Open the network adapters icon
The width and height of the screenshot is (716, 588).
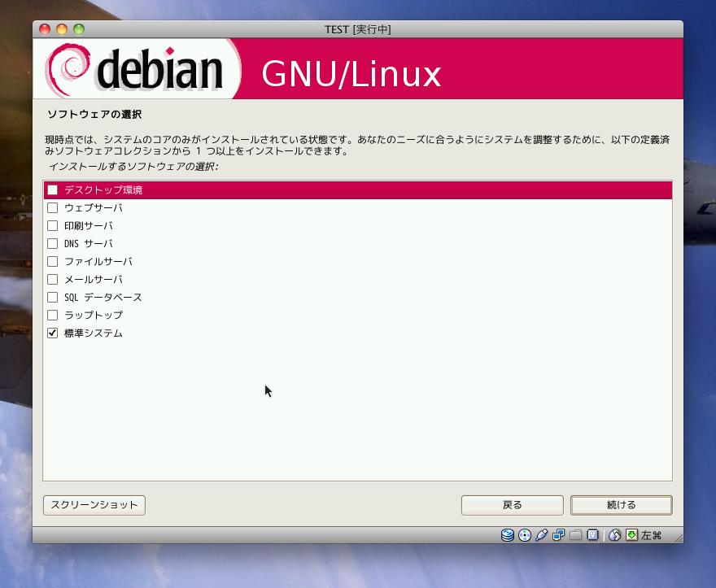coord(558,535)
